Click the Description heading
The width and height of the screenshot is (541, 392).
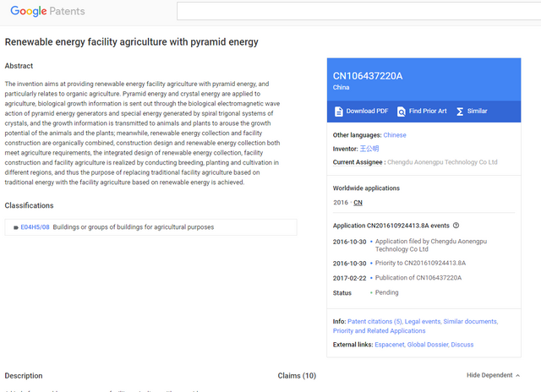pyautogui.click(x=24, y=376)
